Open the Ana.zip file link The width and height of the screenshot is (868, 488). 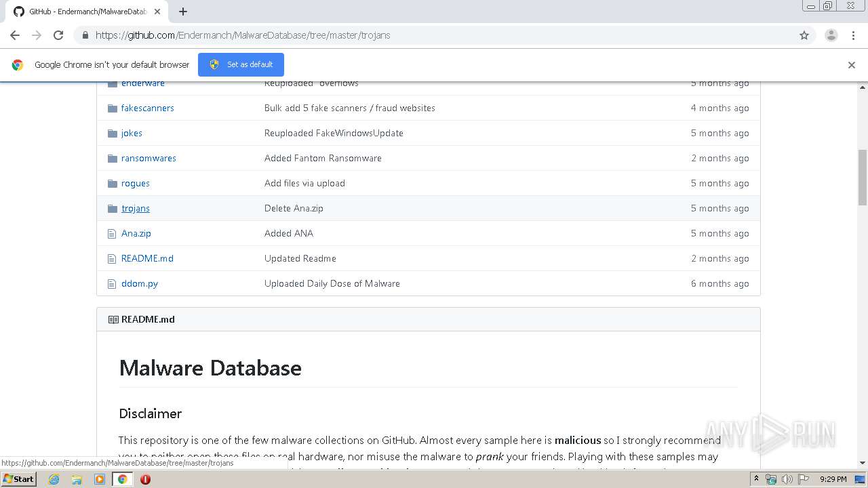[136, 233]
